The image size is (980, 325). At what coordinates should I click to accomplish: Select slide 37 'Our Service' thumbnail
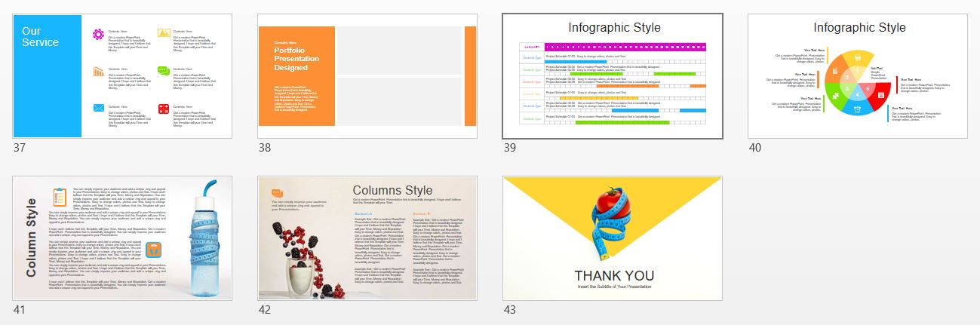click(x=122, y=76)
